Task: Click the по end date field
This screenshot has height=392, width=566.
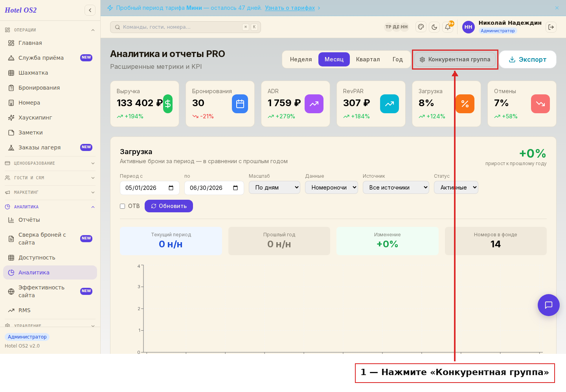Action: [x=214, y=188]
